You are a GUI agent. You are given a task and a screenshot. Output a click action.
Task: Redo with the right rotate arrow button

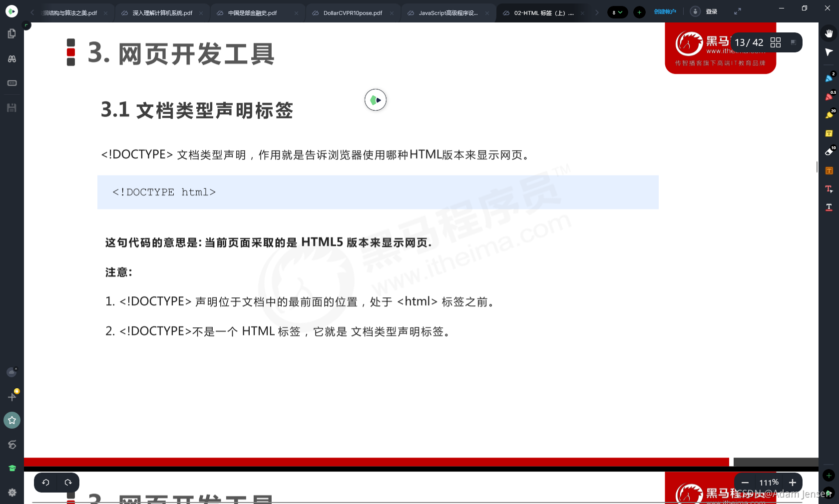(x=68, y=482)
